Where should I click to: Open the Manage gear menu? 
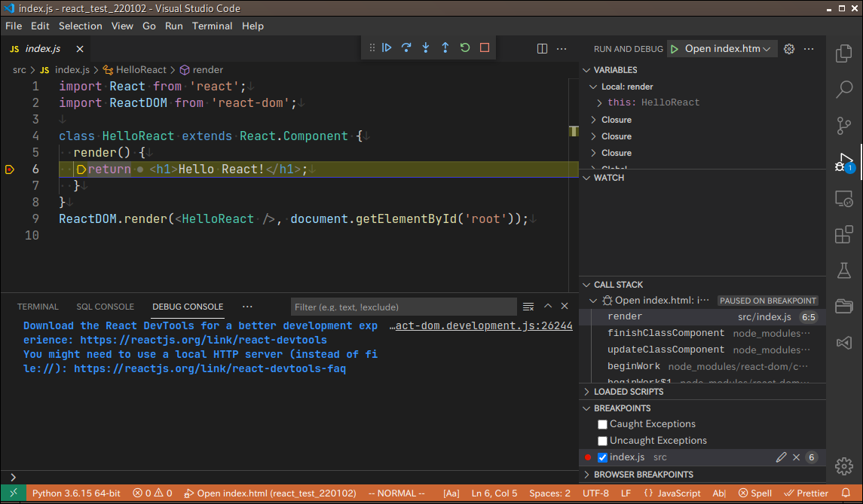843,466
